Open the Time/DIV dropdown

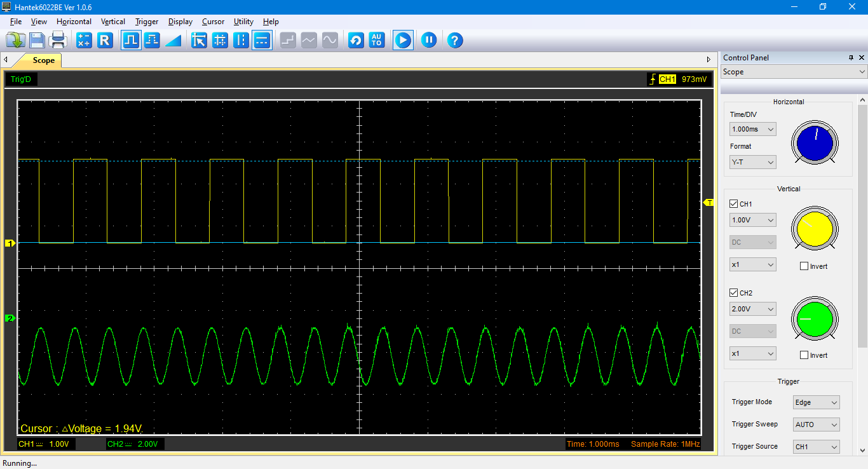click(x=752, y=128)
